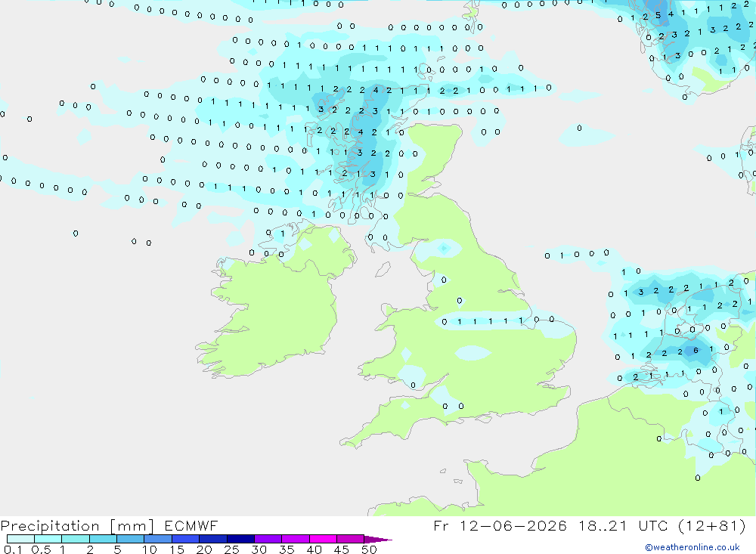Click the 'Precipitation [mm]' title text

(77, 526)
